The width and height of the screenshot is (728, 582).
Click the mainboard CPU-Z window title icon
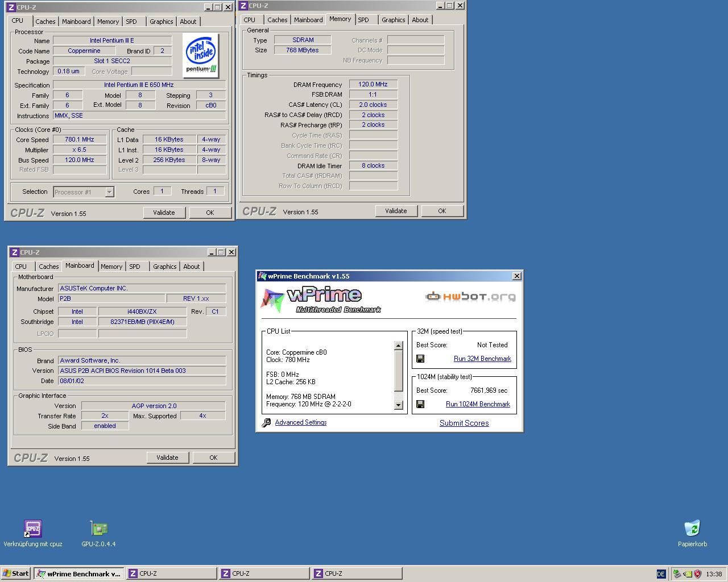[14, 252]
